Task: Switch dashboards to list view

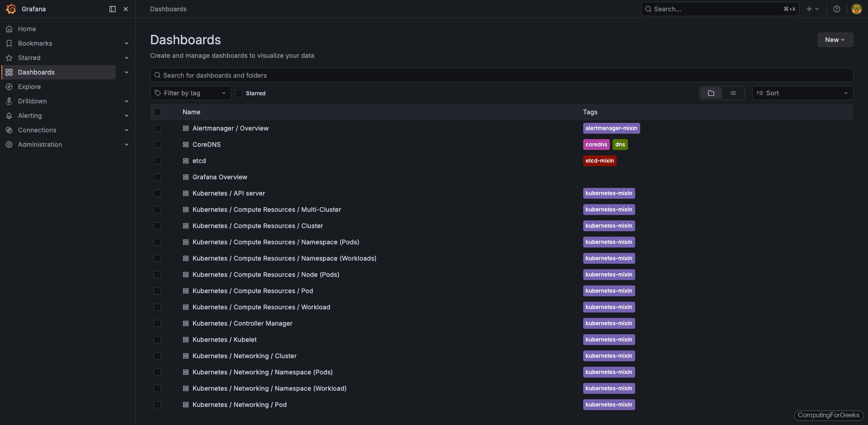Action: [733, 93]
